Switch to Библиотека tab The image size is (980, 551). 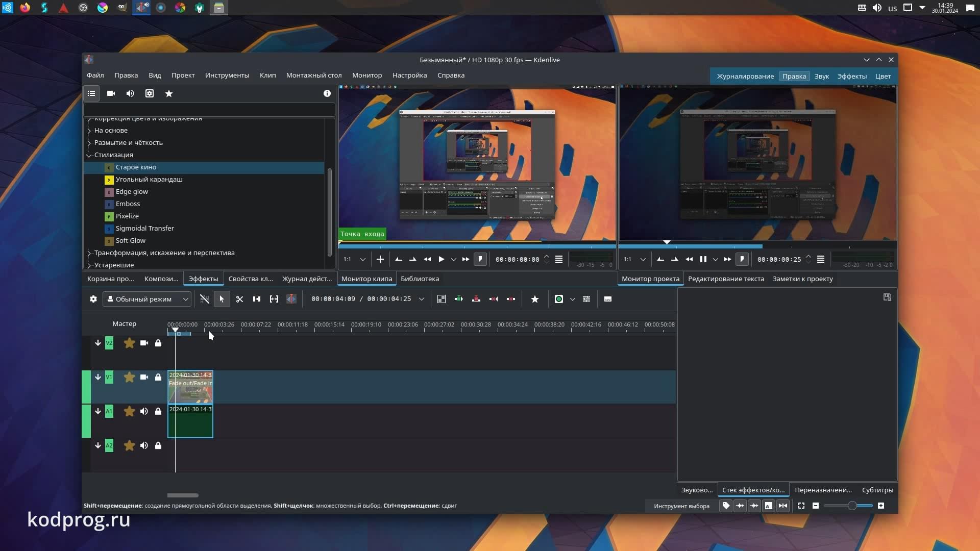tap(420, 279)
